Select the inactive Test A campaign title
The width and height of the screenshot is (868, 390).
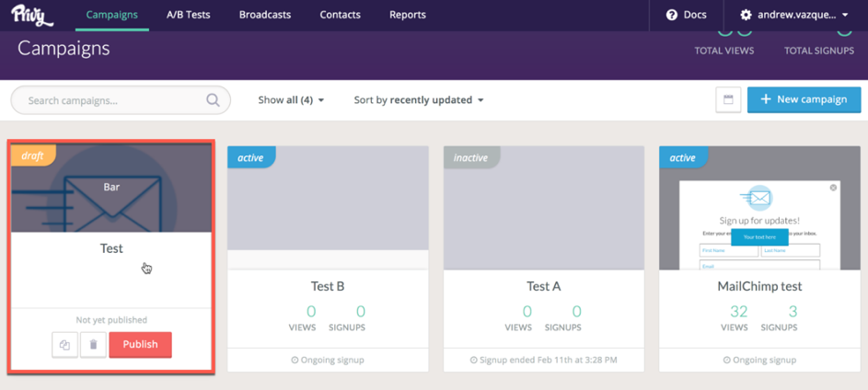click(543, 286)
